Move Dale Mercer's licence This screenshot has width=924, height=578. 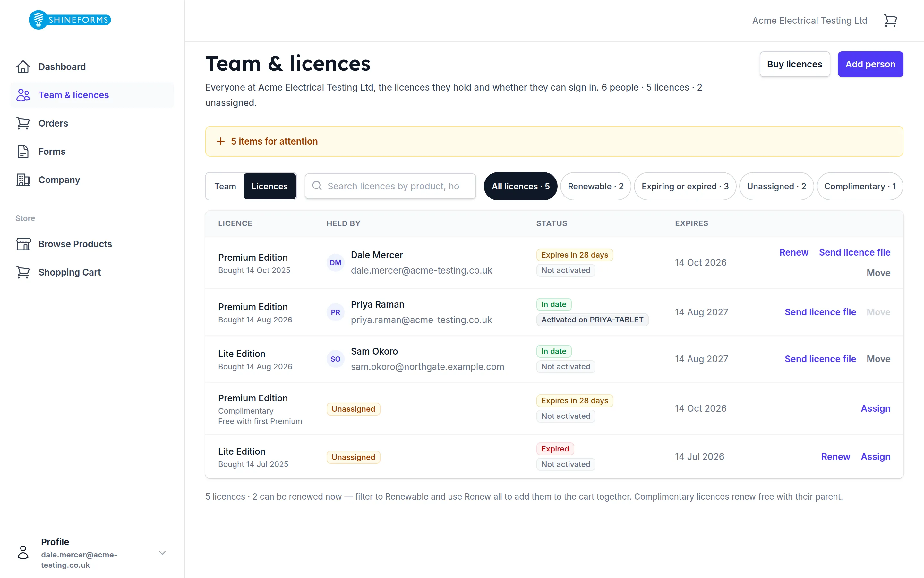878,273
